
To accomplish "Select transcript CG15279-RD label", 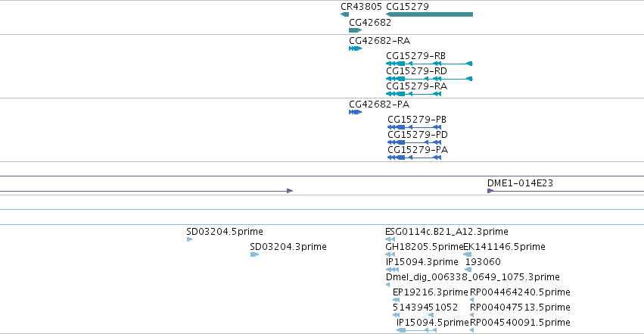I will (x=416, y=71).
